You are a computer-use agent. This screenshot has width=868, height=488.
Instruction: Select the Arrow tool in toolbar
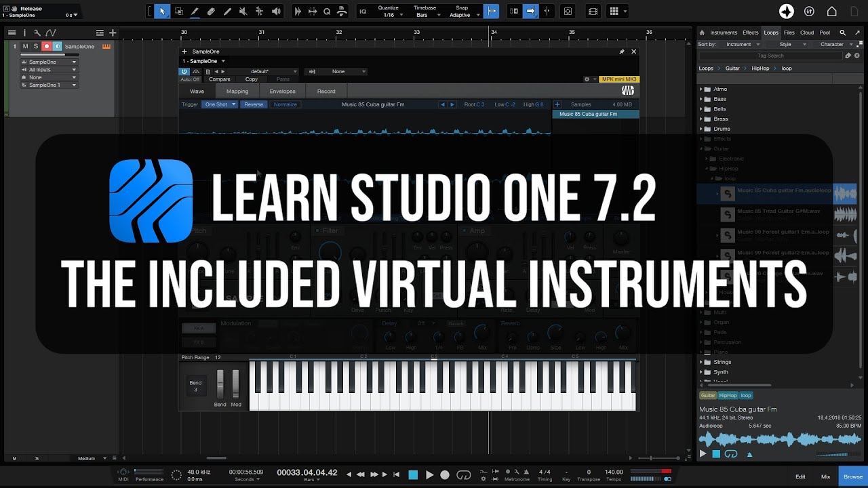[x=162, y=12]
